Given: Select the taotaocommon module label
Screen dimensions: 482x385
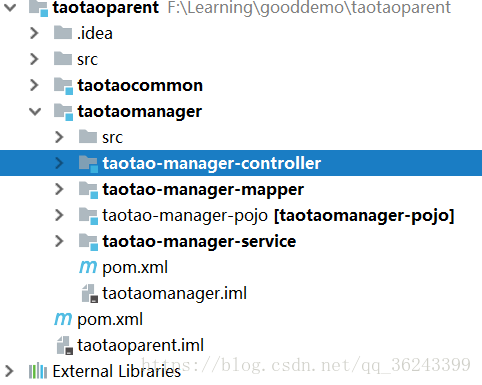Looking at the screenshot, I should click(x=140, y=85).
